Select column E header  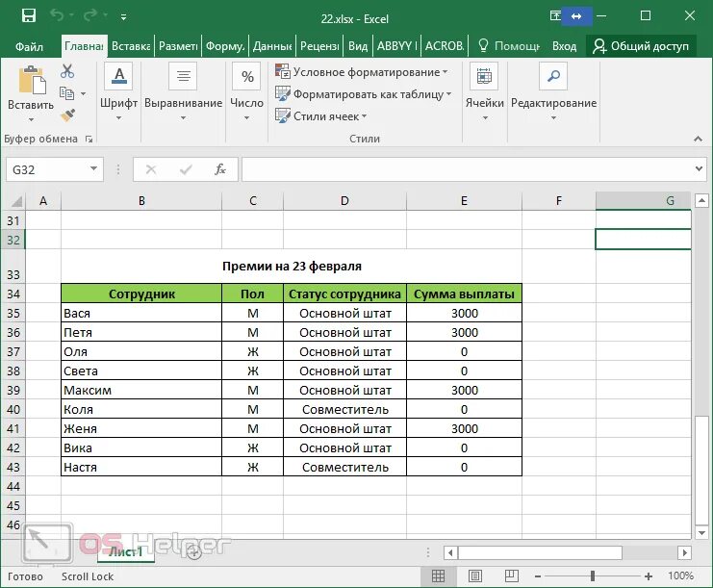click(464, 200)
